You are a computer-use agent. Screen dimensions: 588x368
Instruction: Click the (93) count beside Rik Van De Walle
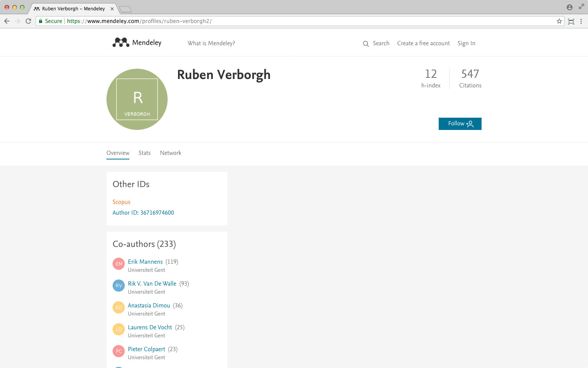point(184,284)
